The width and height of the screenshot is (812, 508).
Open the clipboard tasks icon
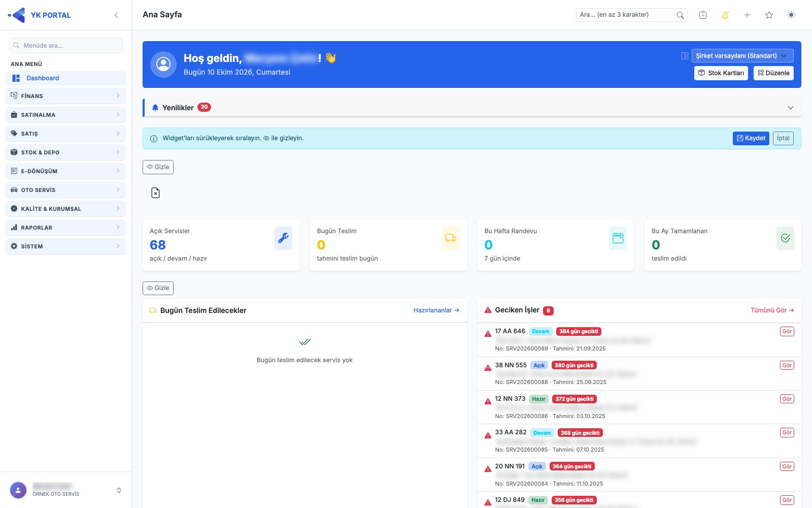(703, 15)
